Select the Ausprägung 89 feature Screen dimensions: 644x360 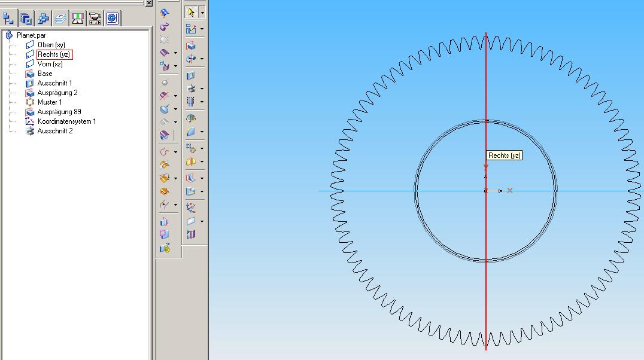click(x=59, y=112)
